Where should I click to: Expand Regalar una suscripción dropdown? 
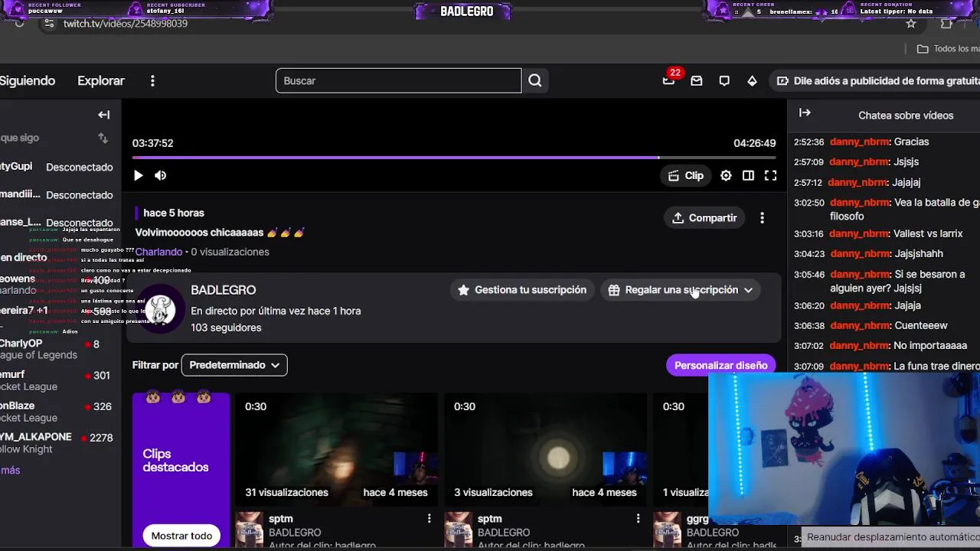pos(681,290)
